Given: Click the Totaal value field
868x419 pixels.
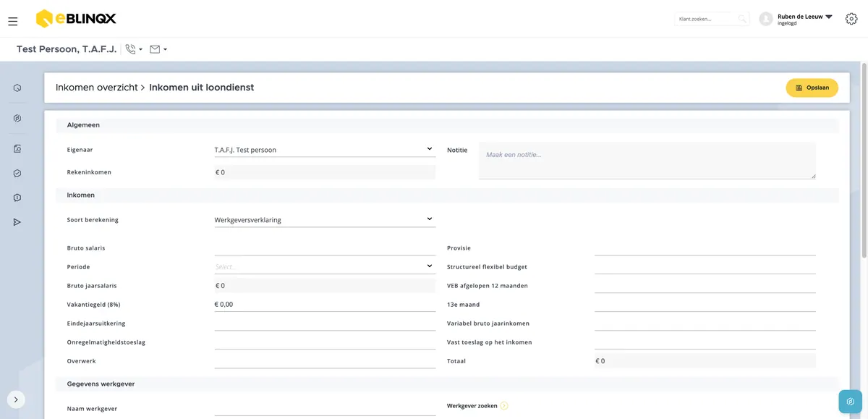Looking at the screenshot, I should coord(705,360).
